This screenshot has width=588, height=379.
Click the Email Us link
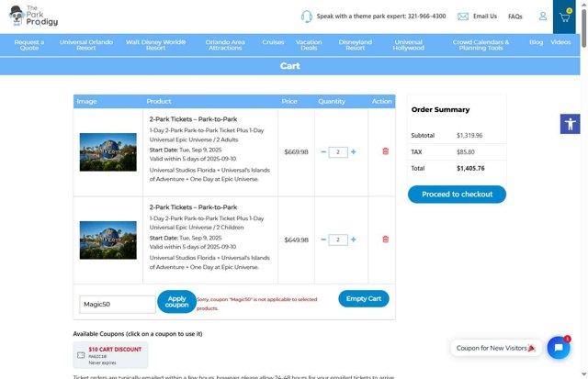(485, 17)
